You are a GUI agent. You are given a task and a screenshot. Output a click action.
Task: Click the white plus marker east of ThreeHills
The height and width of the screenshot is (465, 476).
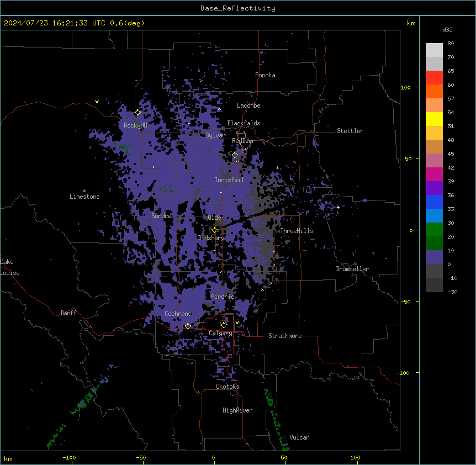click(338, 207)
